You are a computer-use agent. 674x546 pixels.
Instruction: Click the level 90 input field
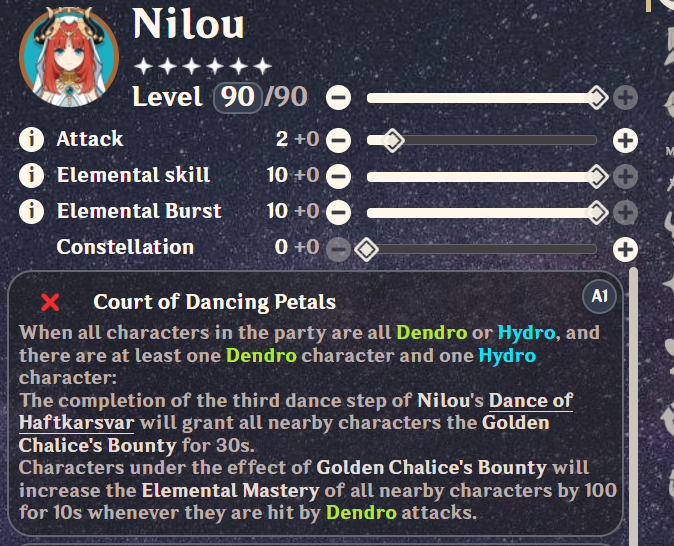pyautogui.click(x=240, y=97)
